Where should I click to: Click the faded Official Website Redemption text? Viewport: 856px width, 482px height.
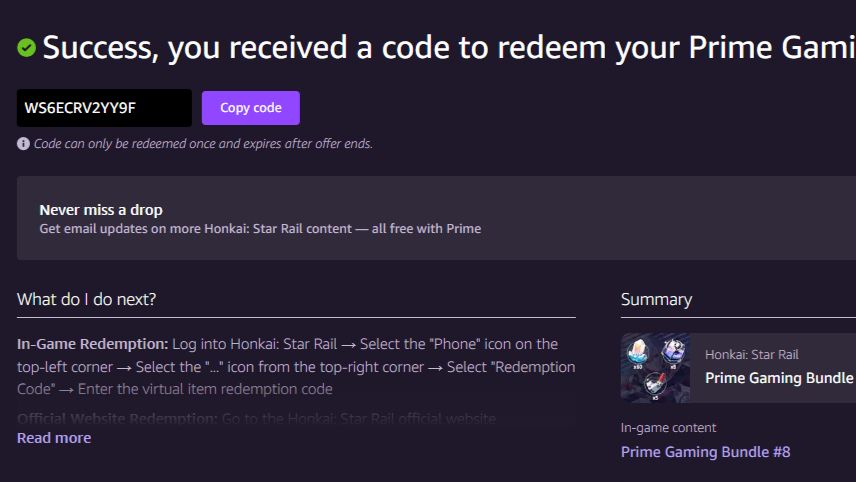(117, 418)
